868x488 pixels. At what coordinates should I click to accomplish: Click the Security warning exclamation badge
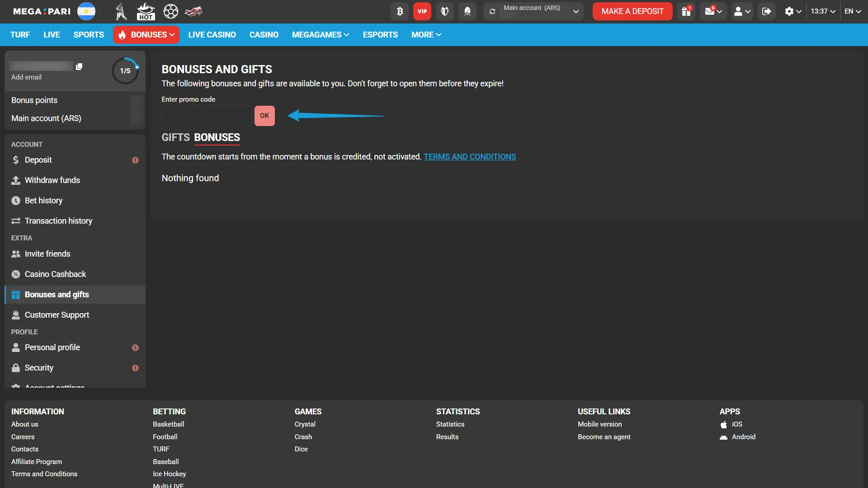click(x=135, y=368)
